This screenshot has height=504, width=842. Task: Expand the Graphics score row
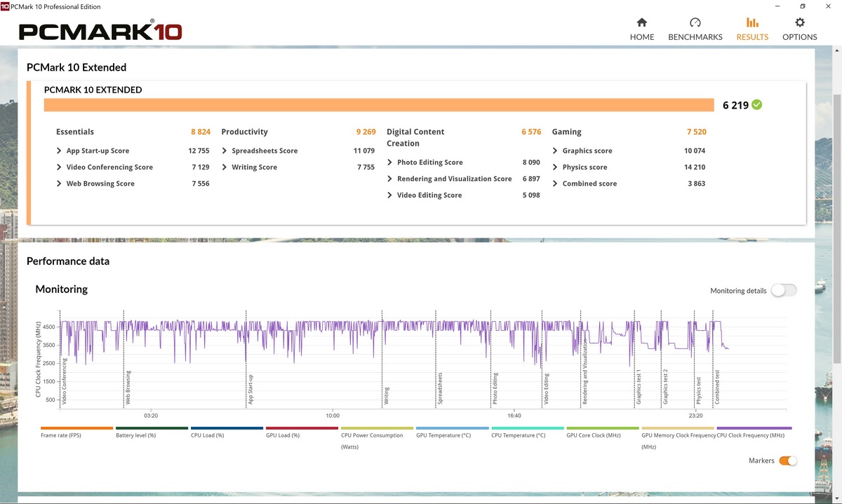point(556,151)
